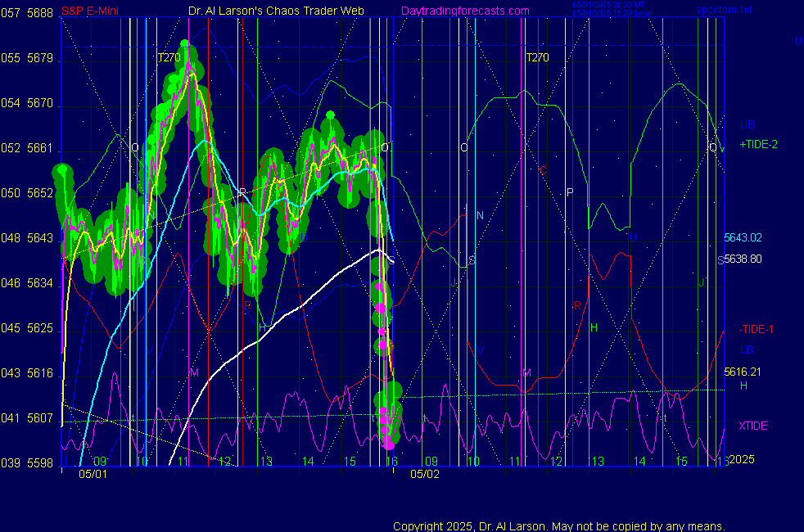Click the LB lower band label
Image resolution: width=804 pixels, height=532 pixels.
pos(746,349)
